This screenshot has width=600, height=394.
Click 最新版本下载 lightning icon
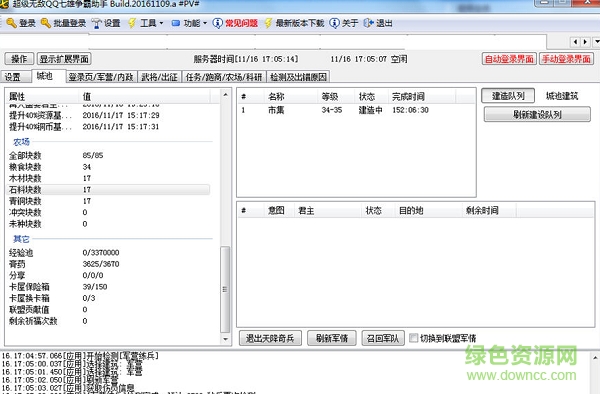coord(268,23)
